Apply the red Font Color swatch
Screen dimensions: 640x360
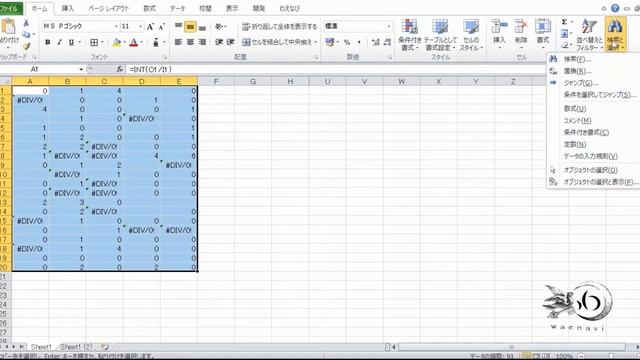tap(133, 42)
